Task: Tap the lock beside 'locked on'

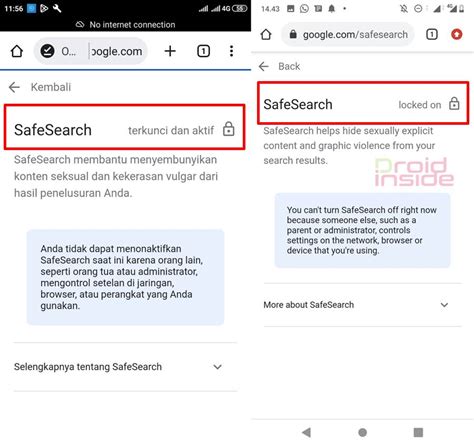Action: 454,104
